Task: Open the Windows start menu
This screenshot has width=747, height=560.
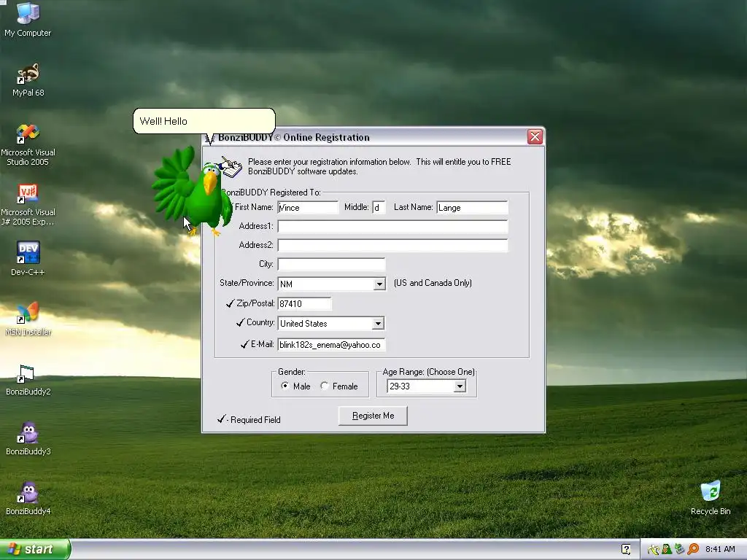Action: pos(35,549)
